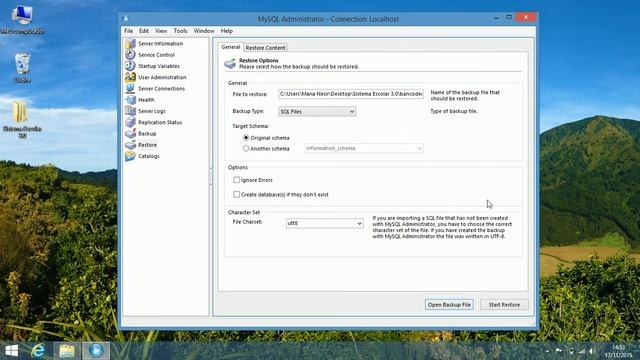640x360 pixels.
Task: Click the media player taskbar icon
Action: coord(96,351)
